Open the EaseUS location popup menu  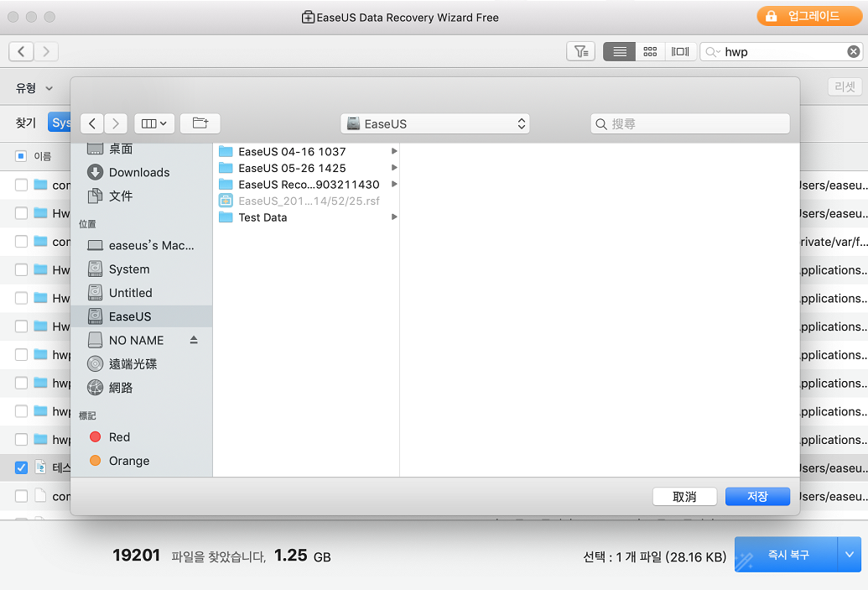click(x=435, y=123)
